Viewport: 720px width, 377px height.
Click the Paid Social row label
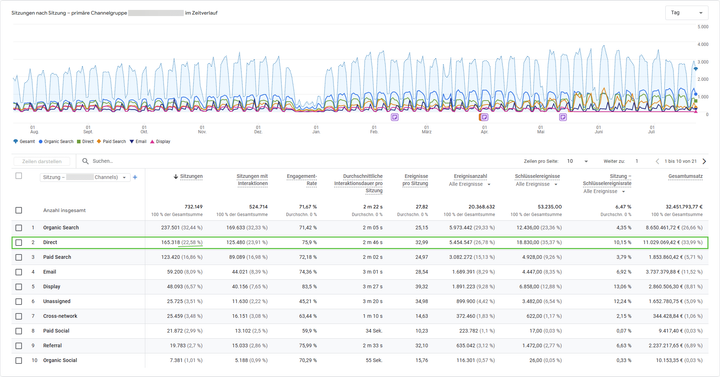point(56,331)
